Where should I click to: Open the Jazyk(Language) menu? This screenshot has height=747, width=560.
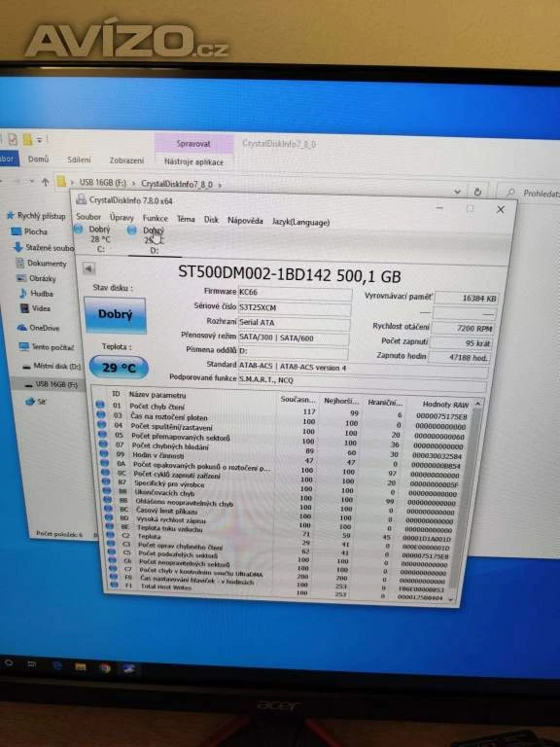pyautogui.click(x=300, y=222)
